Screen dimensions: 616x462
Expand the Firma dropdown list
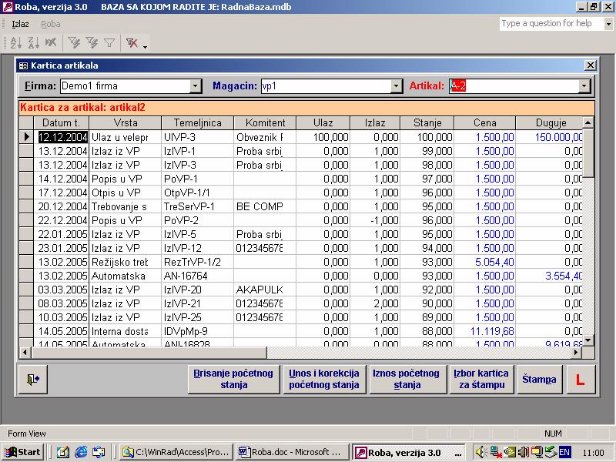(x=195, y=86)
